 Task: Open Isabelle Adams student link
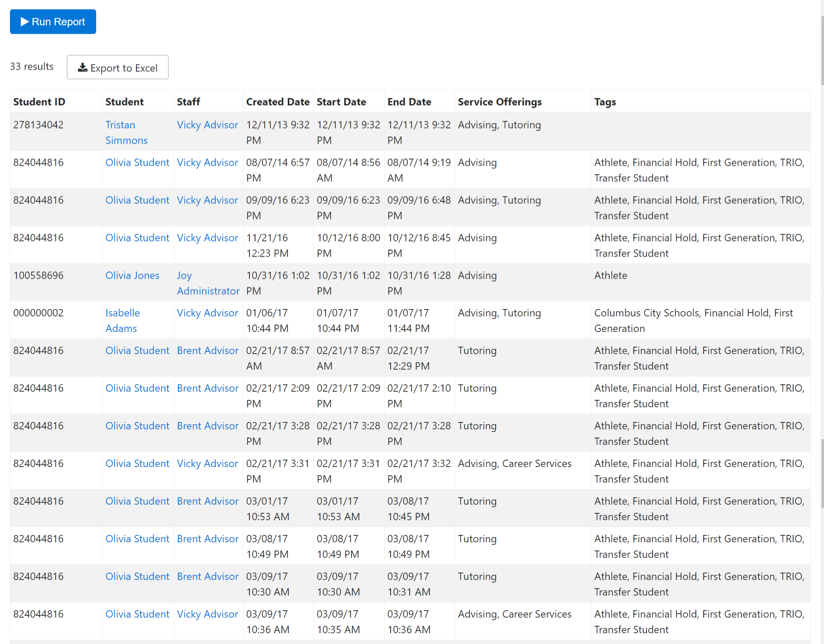[123, 321]
